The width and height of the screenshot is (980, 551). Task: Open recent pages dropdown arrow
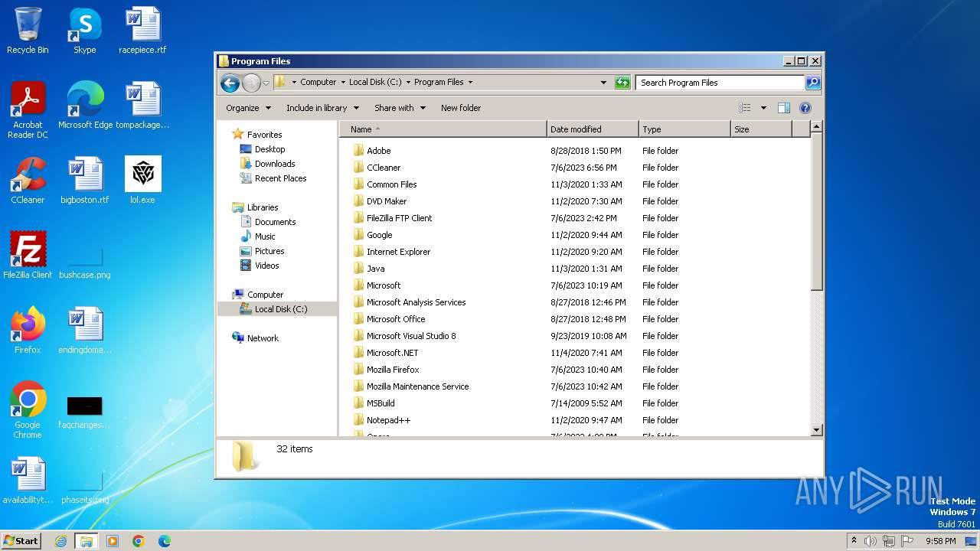pos(266,83)
